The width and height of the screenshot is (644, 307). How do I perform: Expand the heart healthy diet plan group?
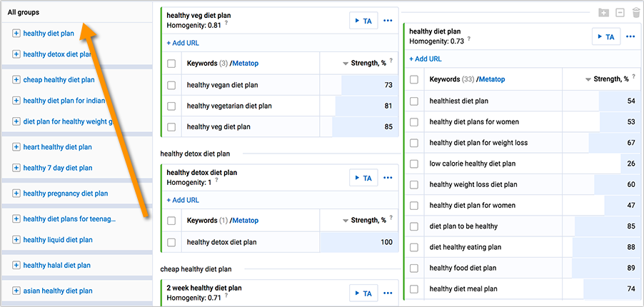tap(16, 147)
